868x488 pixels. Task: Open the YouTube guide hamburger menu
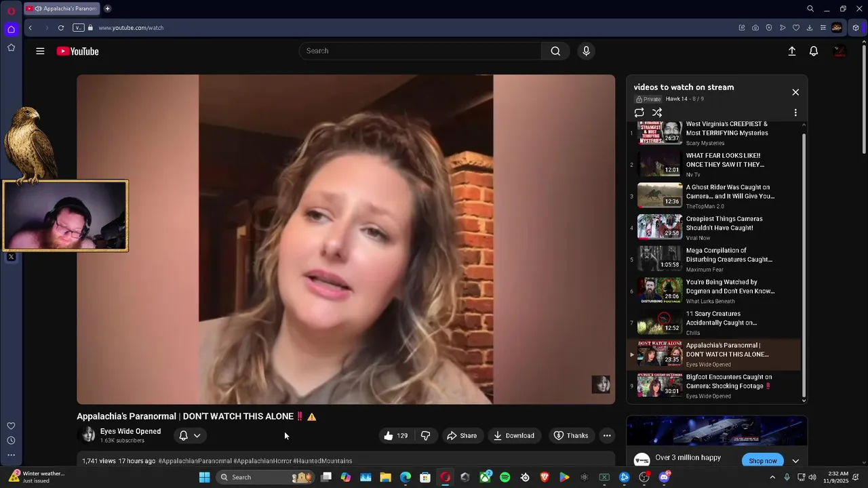(x=40, y=51)
